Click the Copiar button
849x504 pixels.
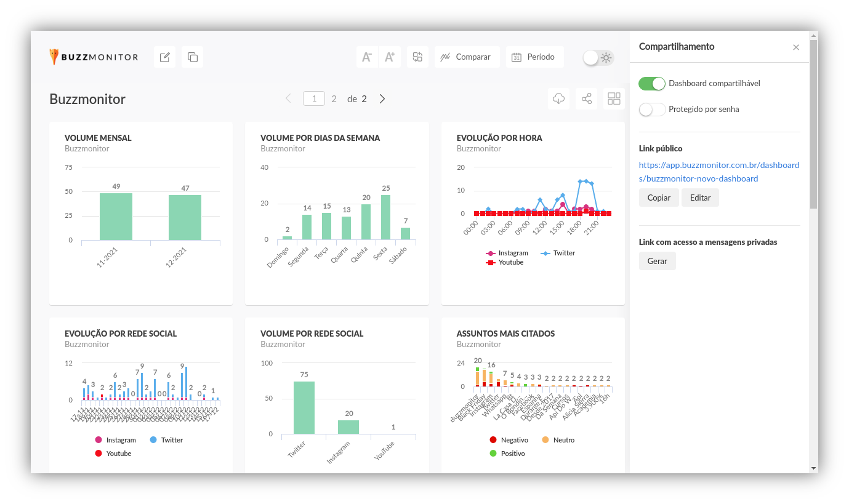[x=659, y=198]
